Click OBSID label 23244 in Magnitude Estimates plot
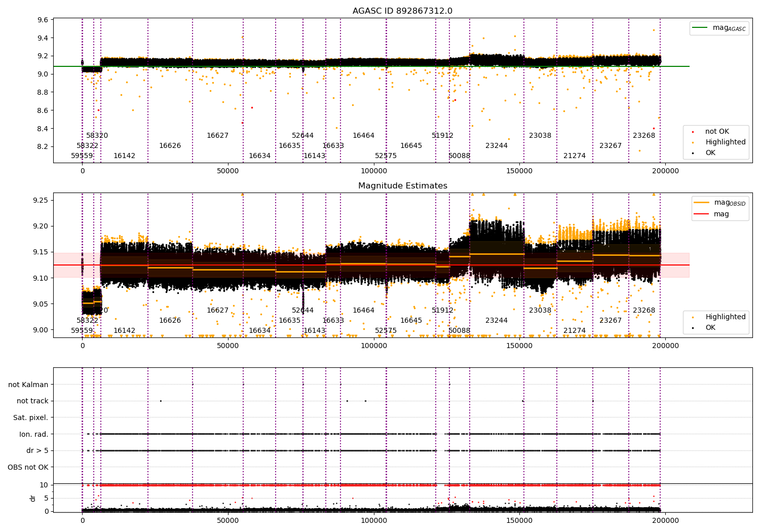This screenshot has width=760, height=532. pos(496,321)
